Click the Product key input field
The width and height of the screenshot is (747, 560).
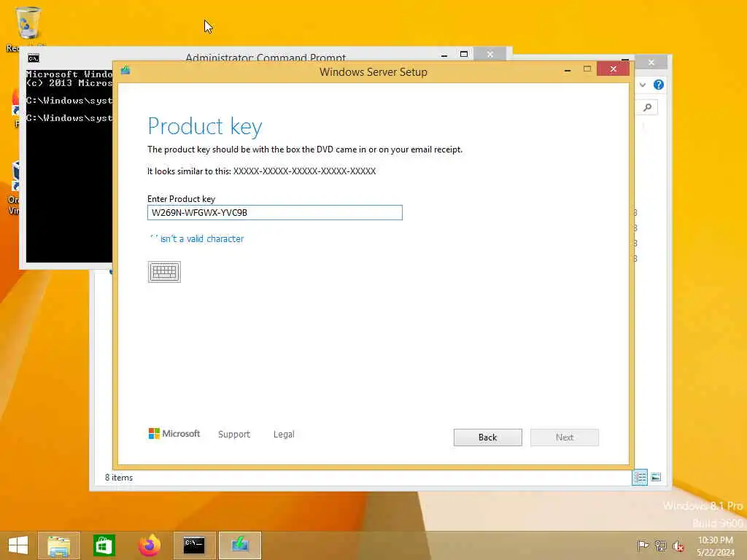(275, 212)
